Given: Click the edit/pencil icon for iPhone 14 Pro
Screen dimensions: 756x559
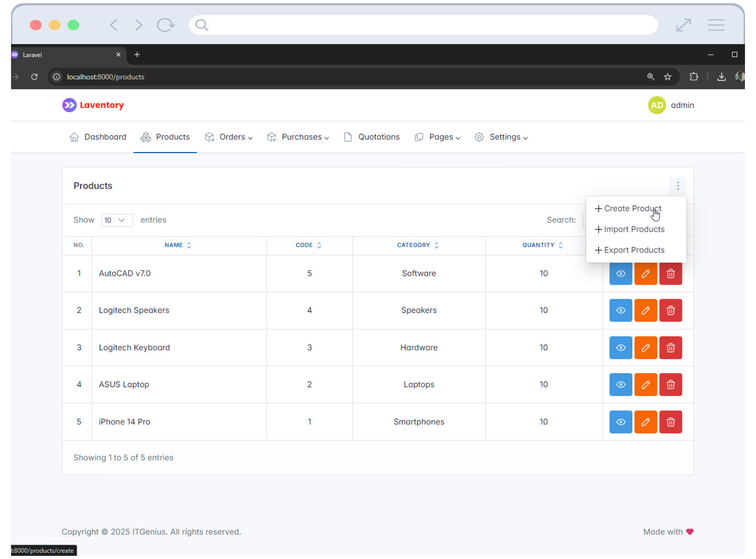Looking at the screenshot, I should (x=645, y=422).
